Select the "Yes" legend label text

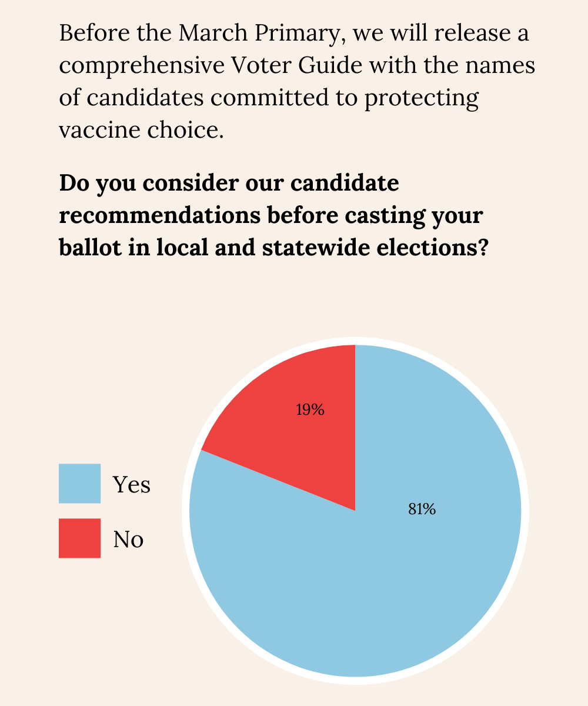[x=132, y=485]
